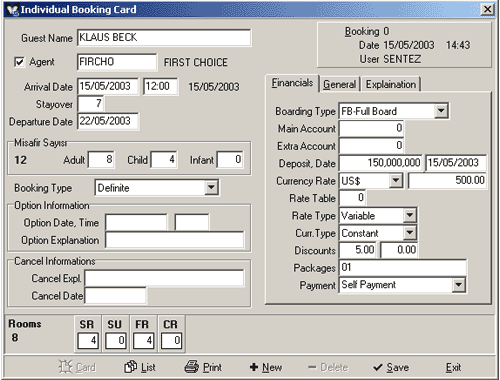
Task: Click the List clipboard icon
Action: [x=130, y=367]
